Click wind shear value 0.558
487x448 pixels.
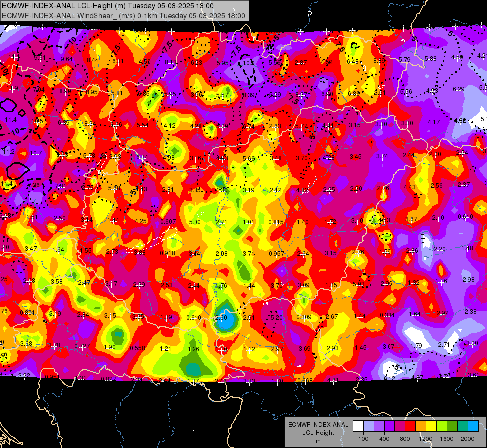137,348
